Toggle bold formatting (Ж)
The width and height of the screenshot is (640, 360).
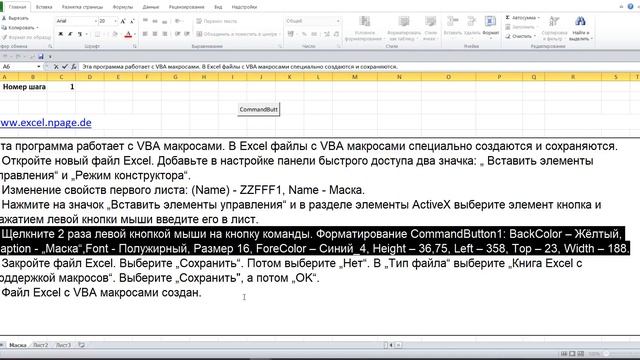60,34
